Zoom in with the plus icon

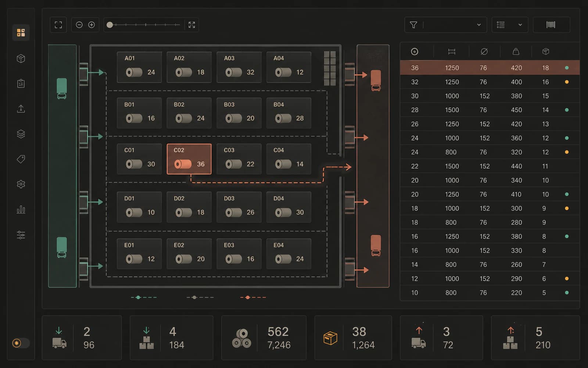coord(92,25)
